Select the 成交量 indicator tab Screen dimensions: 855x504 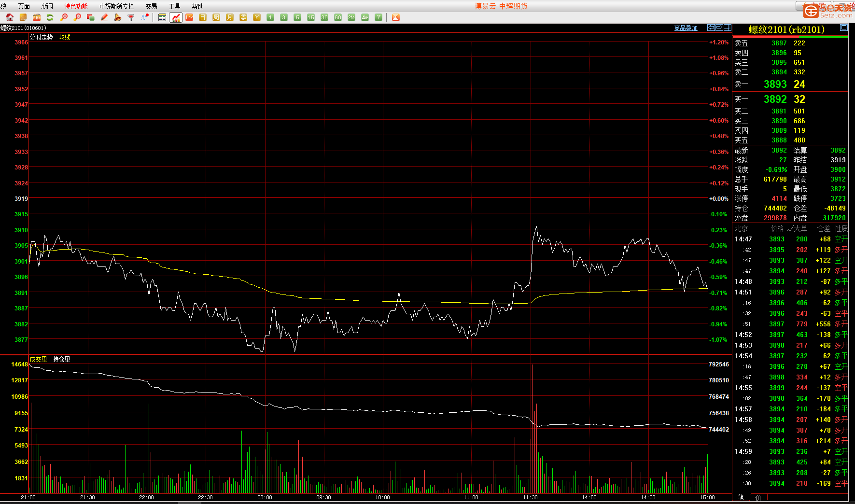(x=39, y=359)
